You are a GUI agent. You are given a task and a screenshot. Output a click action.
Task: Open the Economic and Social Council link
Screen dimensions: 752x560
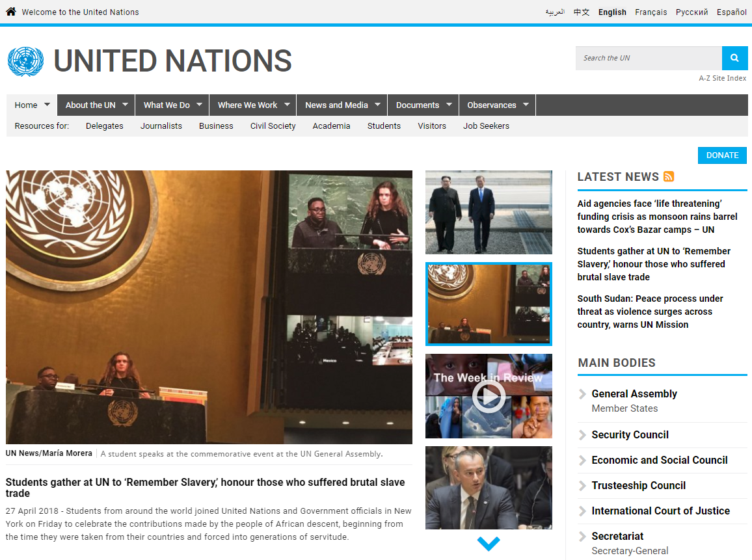coord(660,460)
